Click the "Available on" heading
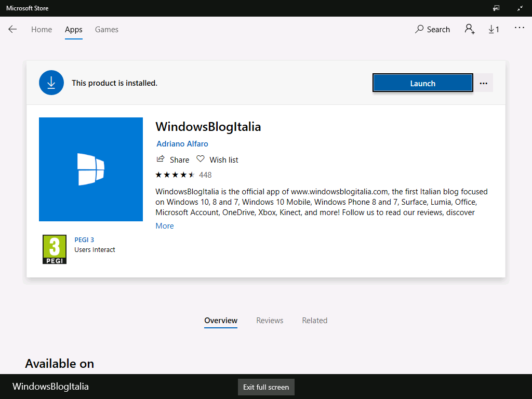The image size is (532, 399). (x=59, y=364)
